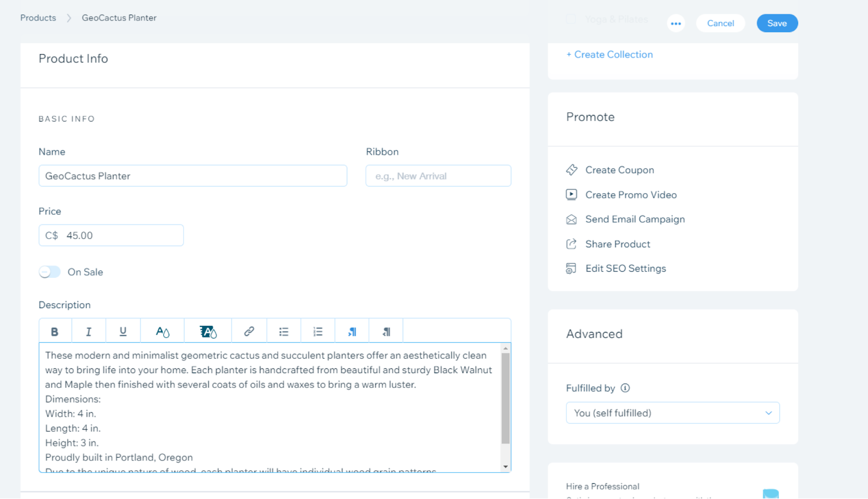Screen dimensions: 868x499
Task: Expand the Fulfilled by dropdown
Action: point(673,413)
